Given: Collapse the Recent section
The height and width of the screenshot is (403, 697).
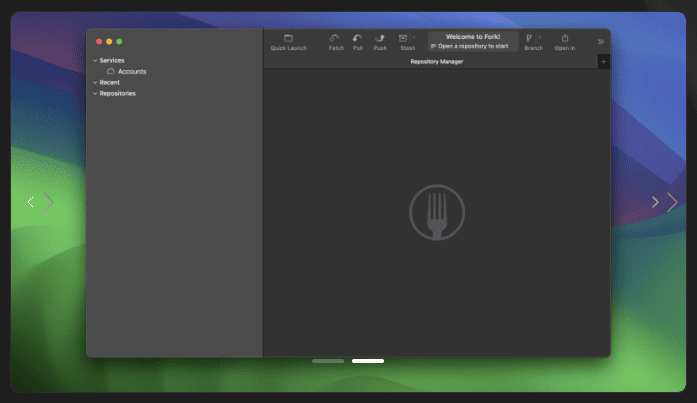Looking at the screenshot, I should [x=95, y=83].
